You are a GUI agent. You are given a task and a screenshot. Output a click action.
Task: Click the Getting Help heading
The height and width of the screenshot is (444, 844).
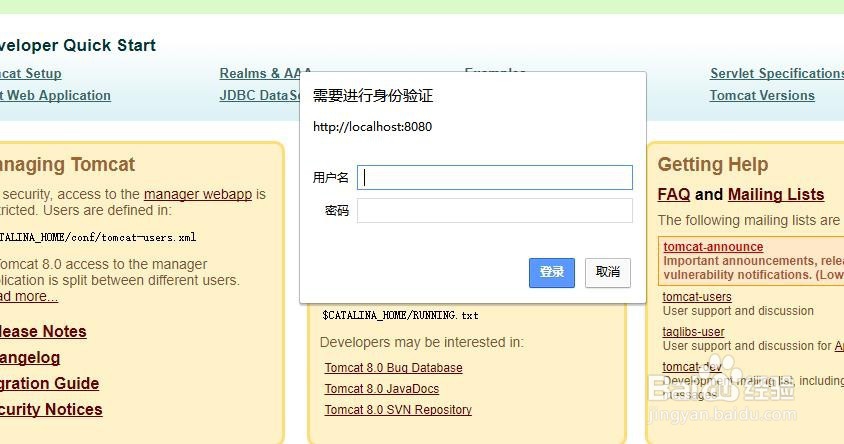pos(713,165)
